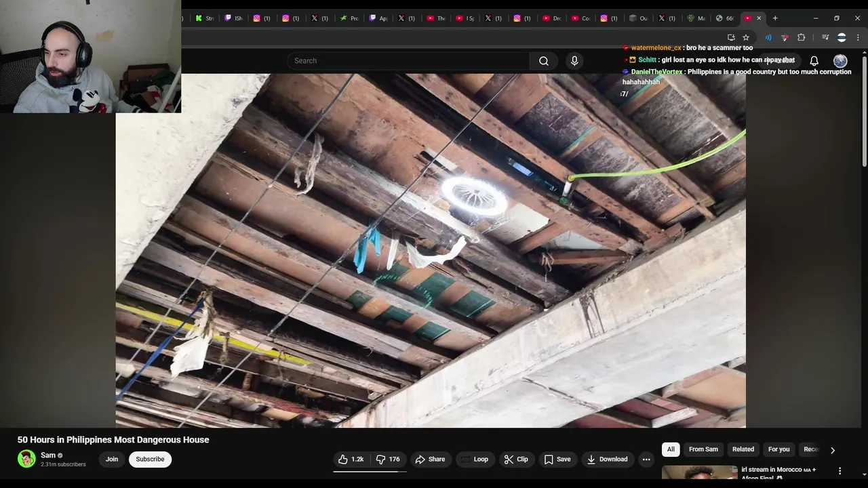Click the video title text
Viewport: 868px width, 488px height.
coord(113,440)
